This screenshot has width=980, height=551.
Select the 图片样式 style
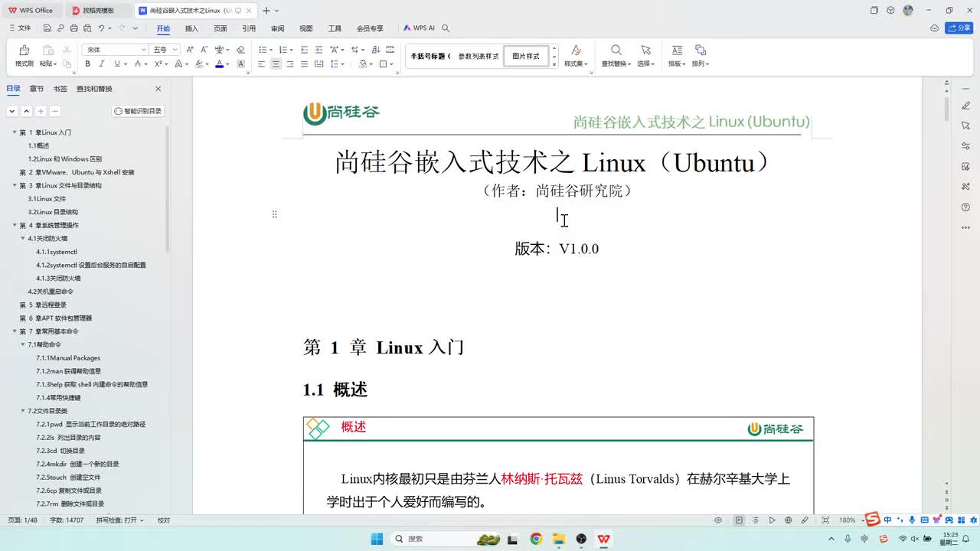click(x=526, y=56)
